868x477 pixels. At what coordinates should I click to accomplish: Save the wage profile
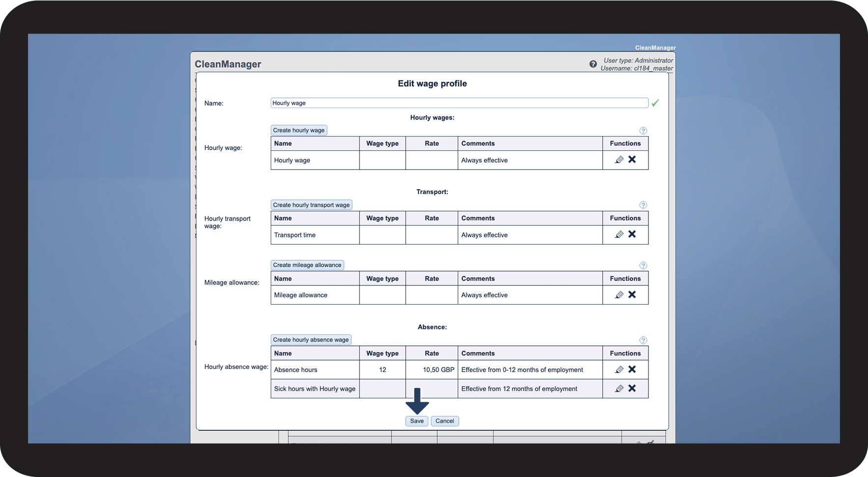pyautogui.click(x=417, y=421)
